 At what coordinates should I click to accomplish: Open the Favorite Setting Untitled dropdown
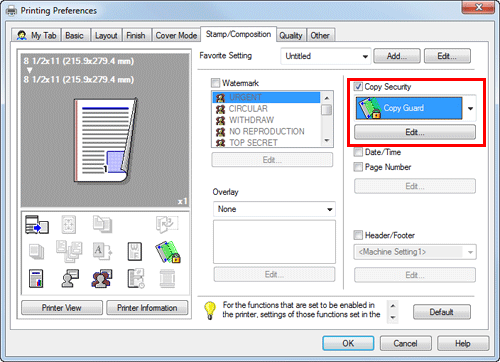325,56
